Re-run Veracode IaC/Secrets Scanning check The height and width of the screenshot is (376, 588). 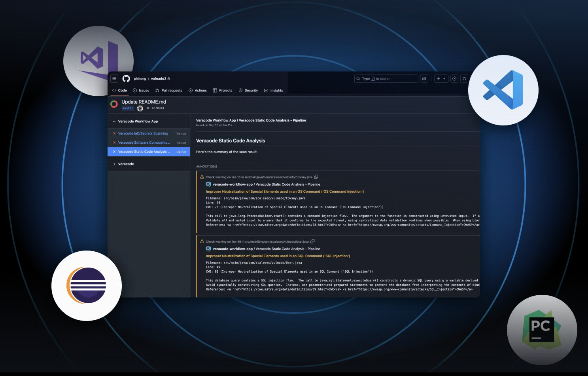click(x=181, y=134)
